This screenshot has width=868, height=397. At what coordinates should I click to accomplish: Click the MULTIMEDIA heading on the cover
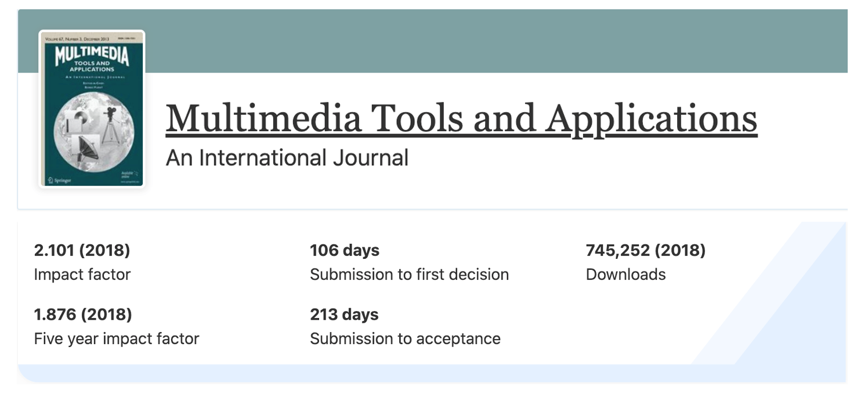pyautogui.click(x=92, y=53)
